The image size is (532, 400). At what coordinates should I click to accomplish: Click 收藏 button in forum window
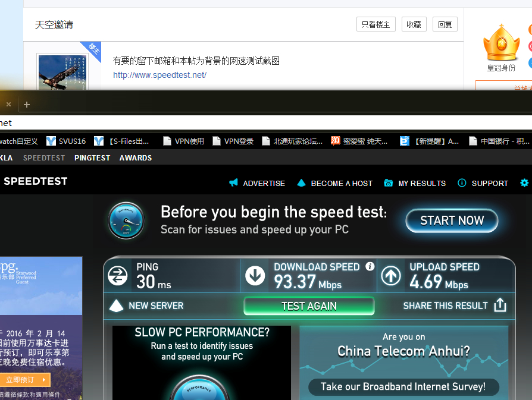414,24
